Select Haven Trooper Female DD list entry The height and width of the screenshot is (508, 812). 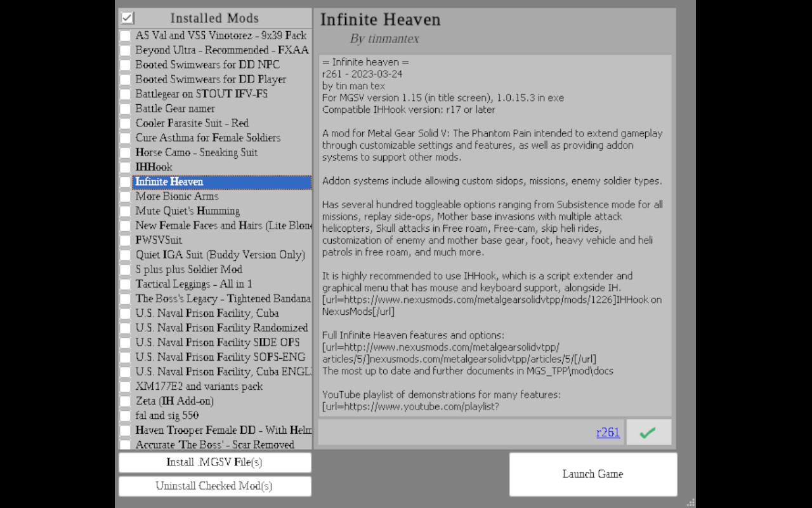point(223,430)
